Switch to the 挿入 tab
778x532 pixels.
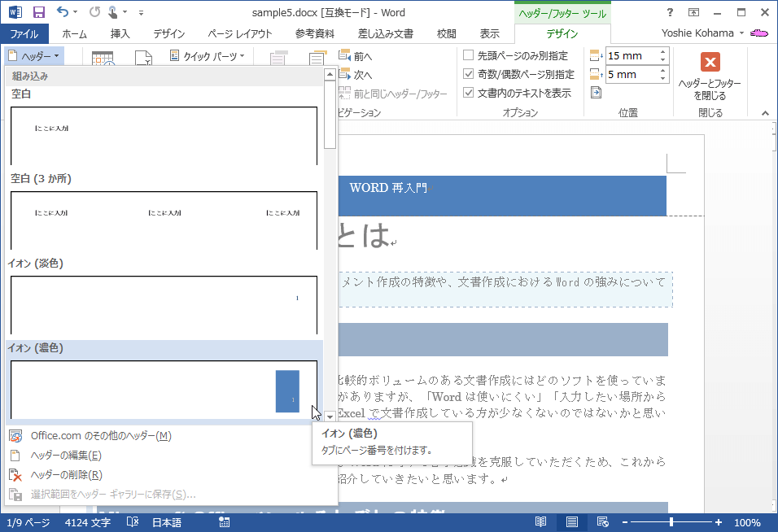coord(120,33)
